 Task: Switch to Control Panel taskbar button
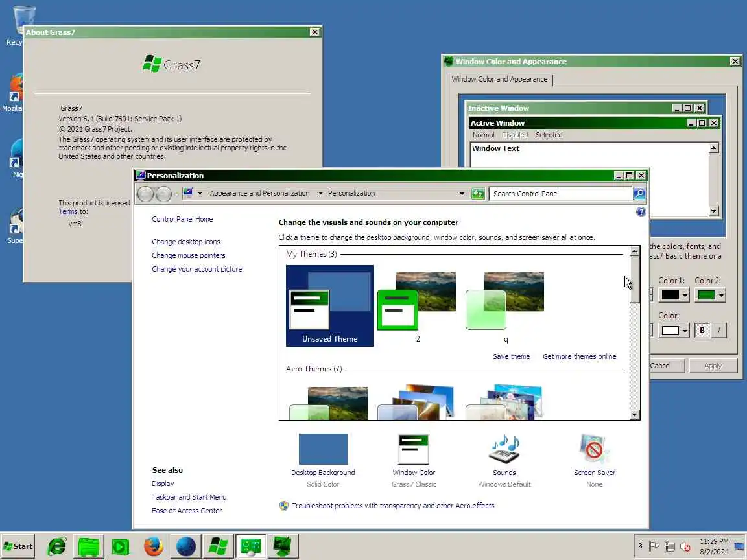250,546
